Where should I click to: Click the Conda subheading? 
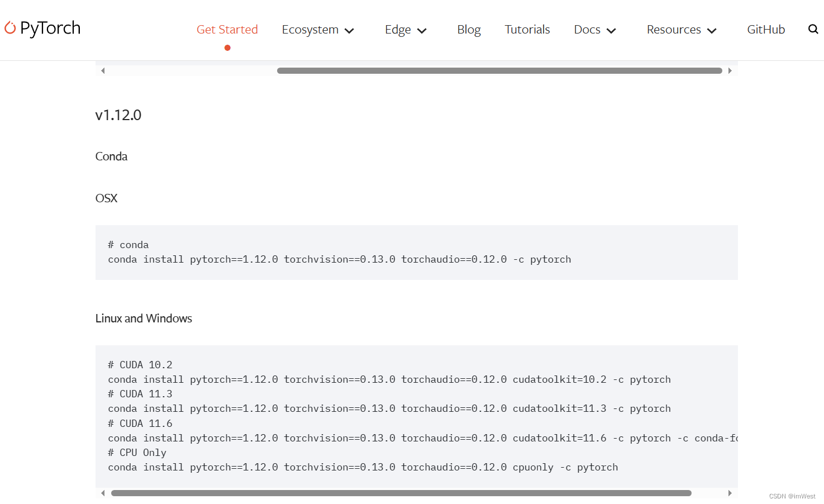pyautogui.click(x=111, y=156)
